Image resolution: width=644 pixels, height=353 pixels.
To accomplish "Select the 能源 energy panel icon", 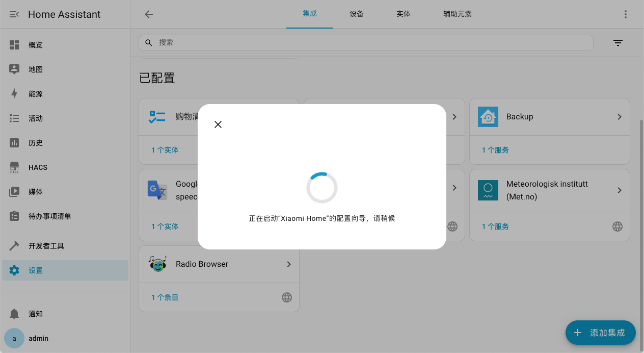I will [14, 94].
